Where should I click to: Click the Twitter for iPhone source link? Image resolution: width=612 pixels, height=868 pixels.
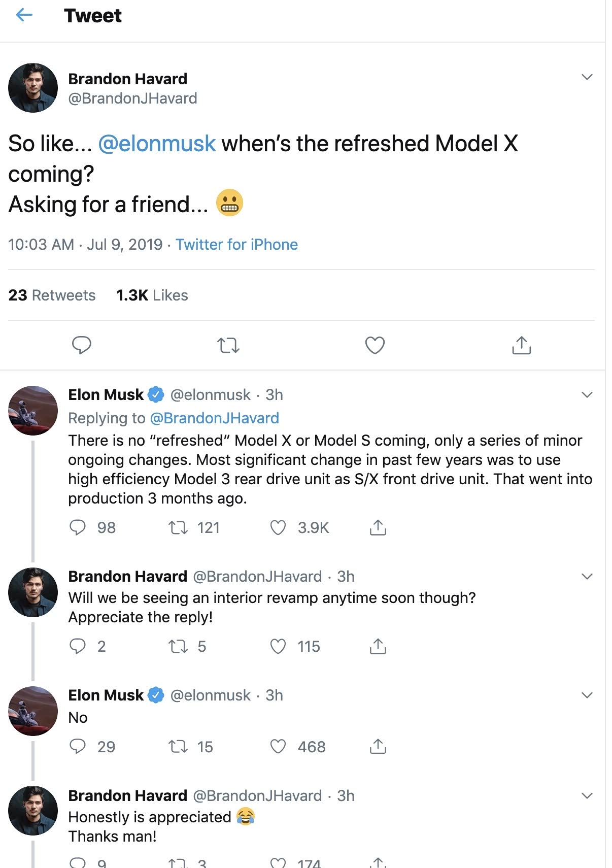pyautogui.click(x=236, y=245)
